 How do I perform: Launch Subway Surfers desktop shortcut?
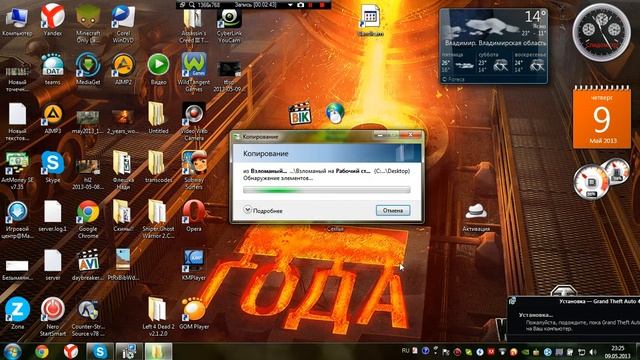coord(194,163)
